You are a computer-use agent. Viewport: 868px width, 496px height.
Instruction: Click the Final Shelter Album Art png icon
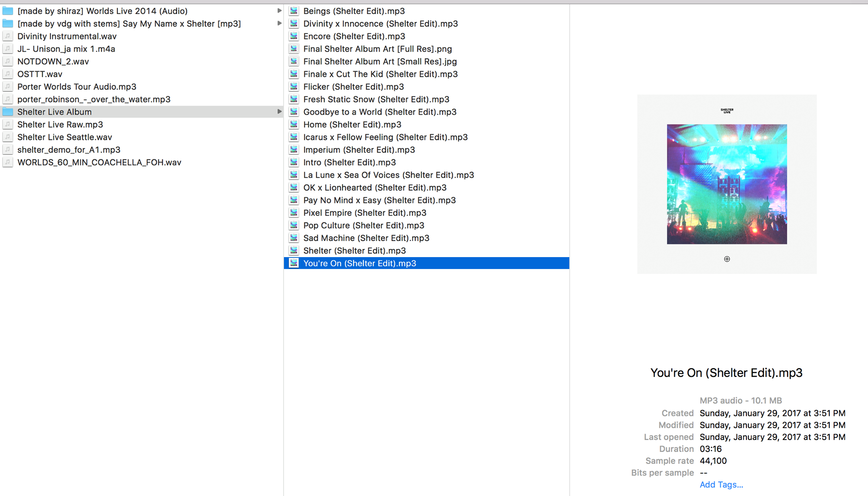[x=294, y=49]
